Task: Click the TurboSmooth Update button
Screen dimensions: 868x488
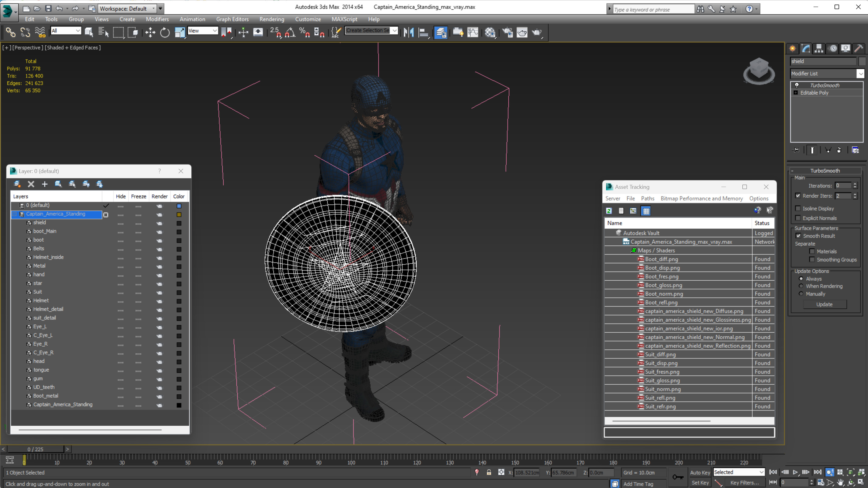Action: click(x=824, y=304)
